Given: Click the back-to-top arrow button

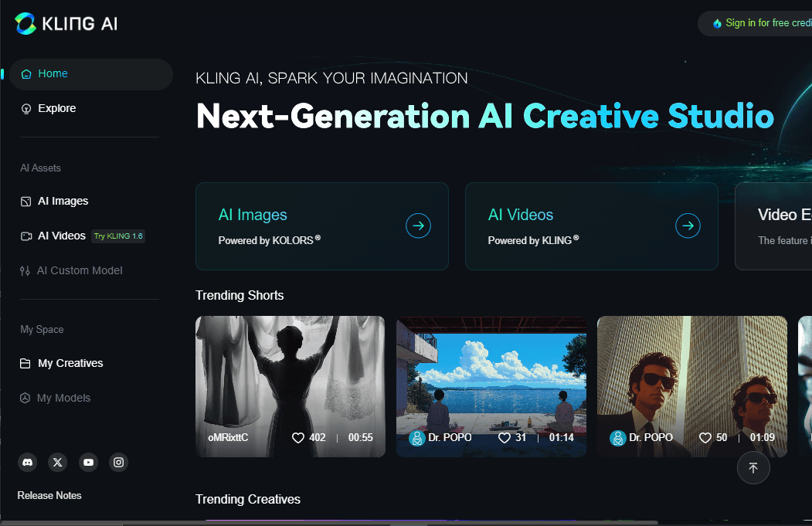Looking at the screenshot, I should [x=753, y=468].
